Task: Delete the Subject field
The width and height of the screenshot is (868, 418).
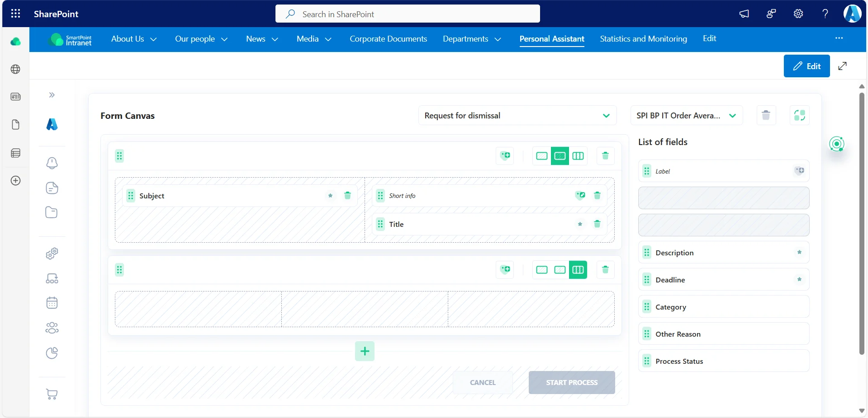Action: pos(347,195)
